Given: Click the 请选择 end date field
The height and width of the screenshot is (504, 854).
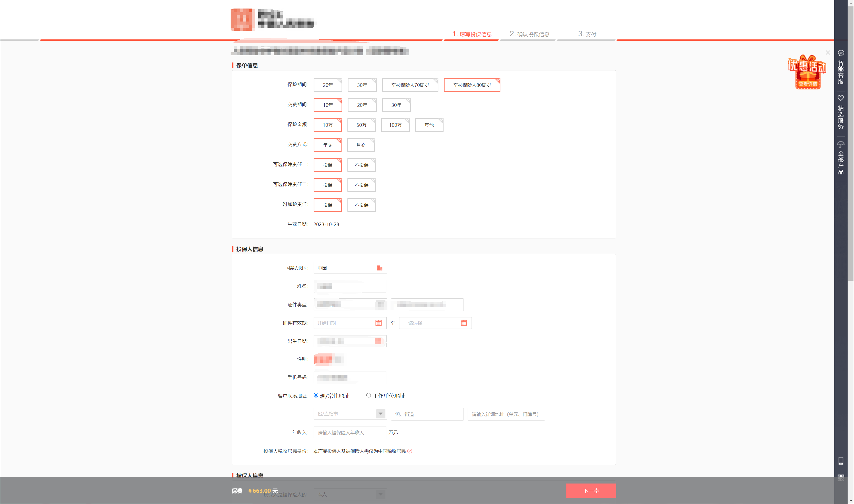Looking at the screenshot, I should click(435, 323).
